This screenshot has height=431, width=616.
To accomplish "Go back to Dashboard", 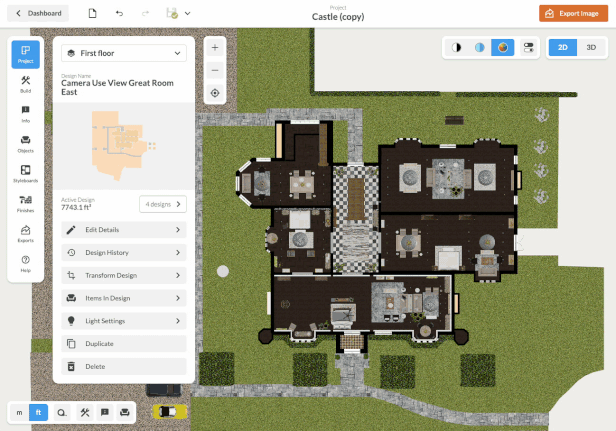I will pos(39,13).
